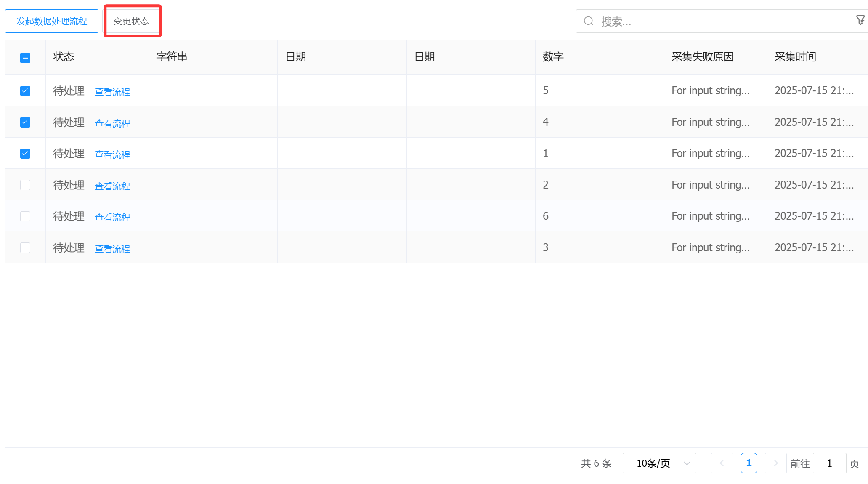The image size is (868, 484).
Task: Check the row with number 2
Action: tap(25, 185)
